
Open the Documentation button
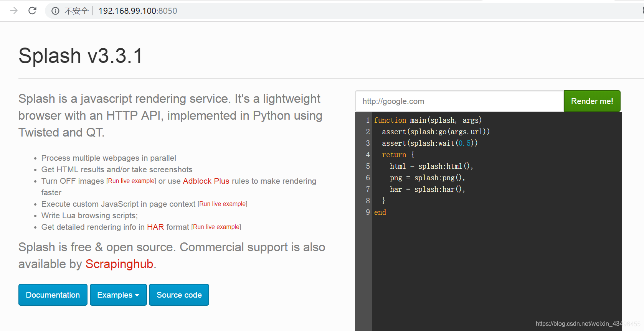(53, 295)
